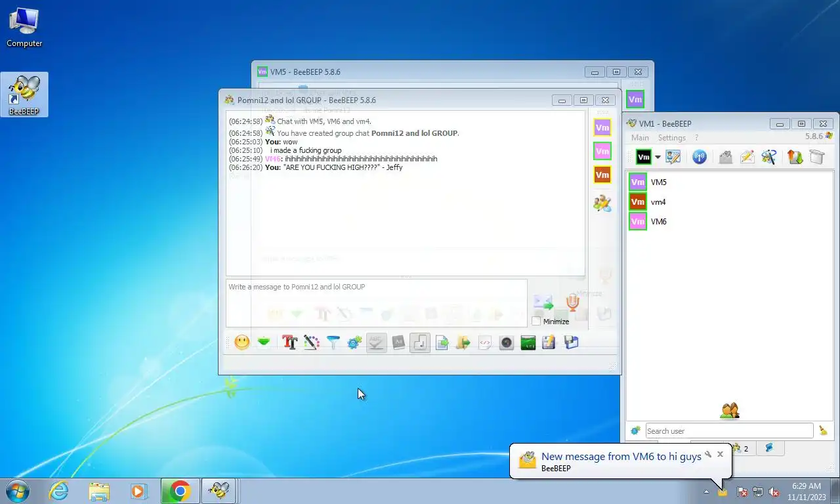
Task: Click the blue network broadcast icon
Action: [x=700, y=157]
